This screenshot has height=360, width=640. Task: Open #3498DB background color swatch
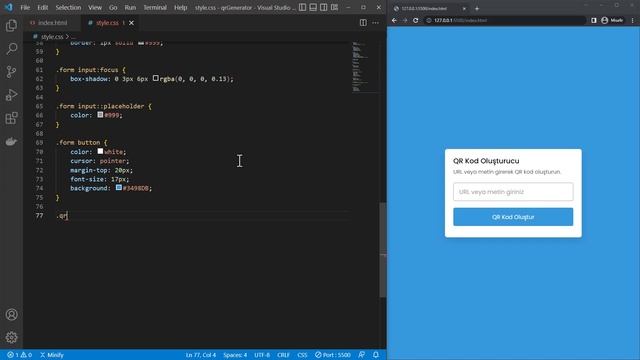coord(118,187)
